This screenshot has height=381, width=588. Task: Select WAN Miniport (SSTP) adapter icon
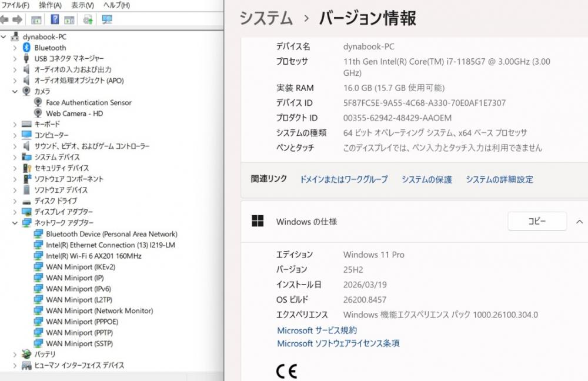(38, 343)
